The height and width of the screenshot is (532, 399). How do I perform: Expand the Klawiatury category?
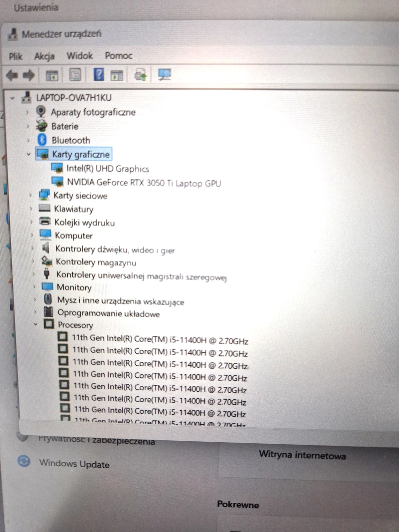(31, 209)
